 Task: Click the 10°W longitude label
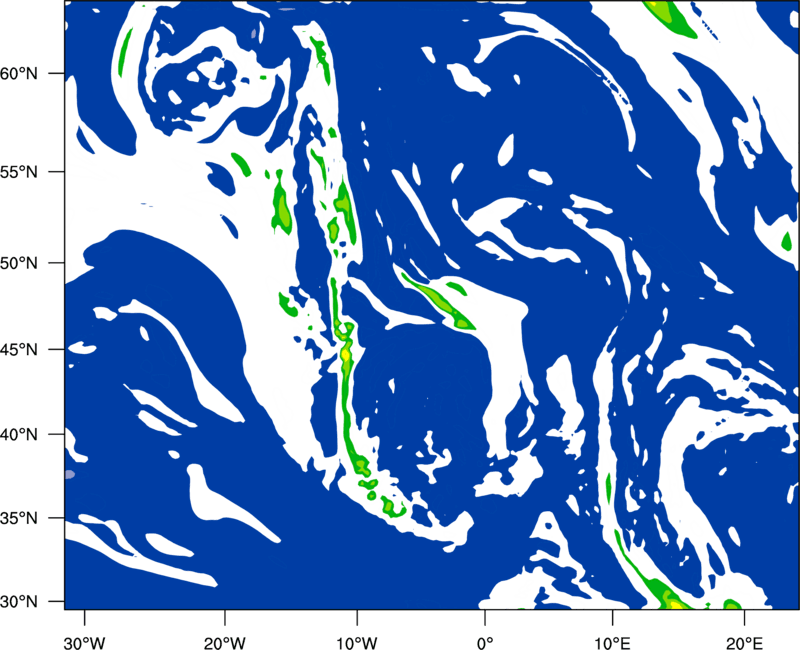click(x=356, y=642)
